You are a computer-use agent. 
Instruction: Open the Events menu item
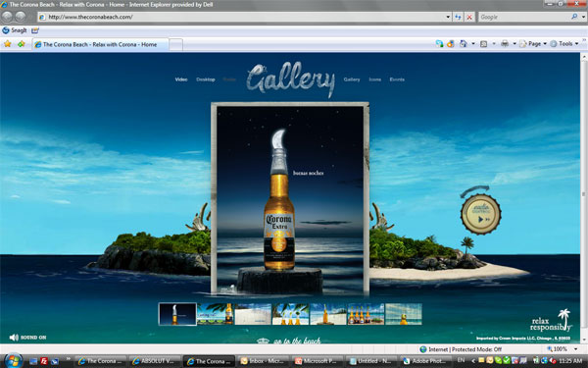coord(397,79)
